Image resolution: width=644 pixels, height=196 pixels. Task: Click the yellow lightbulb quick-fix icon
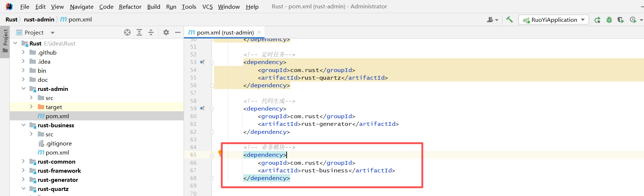220,153
